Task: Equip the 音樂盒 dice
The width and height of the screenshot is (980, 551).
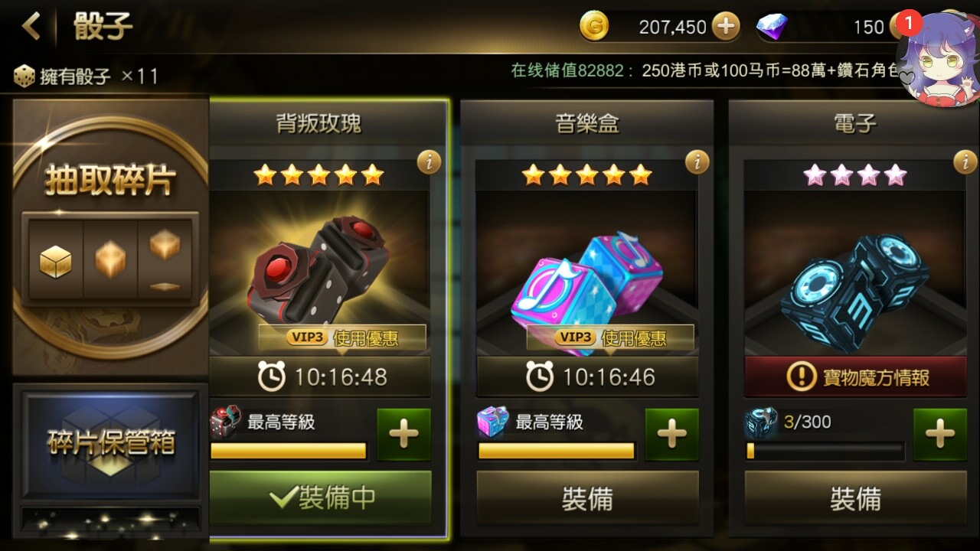Action: (x=587, y=497)
